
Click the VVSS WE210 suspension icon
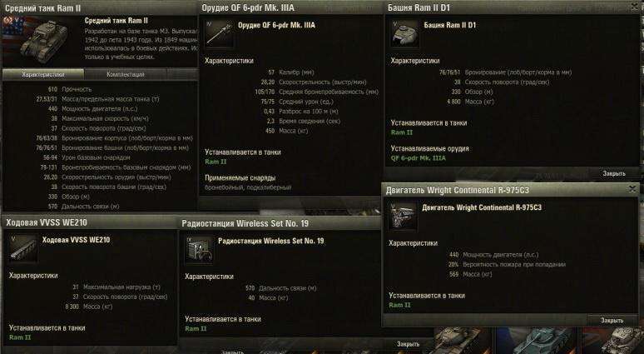point(23,248)
